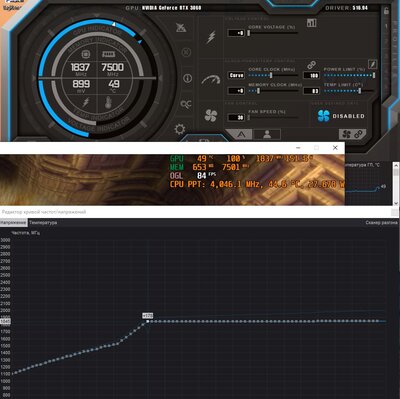Open the information panel icon
This screenshot has height=399, width=400.
(187, 78)
